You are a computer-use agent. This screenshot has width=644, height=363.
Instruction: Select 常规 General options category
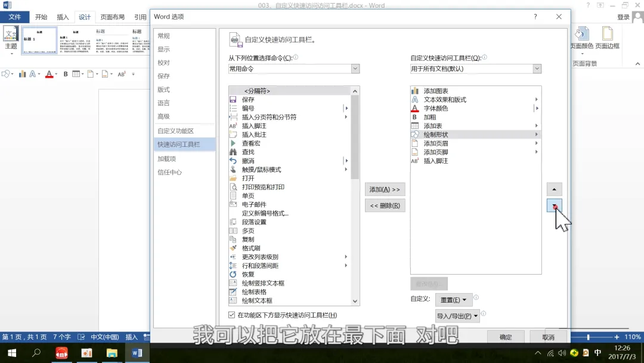point(184,36)
